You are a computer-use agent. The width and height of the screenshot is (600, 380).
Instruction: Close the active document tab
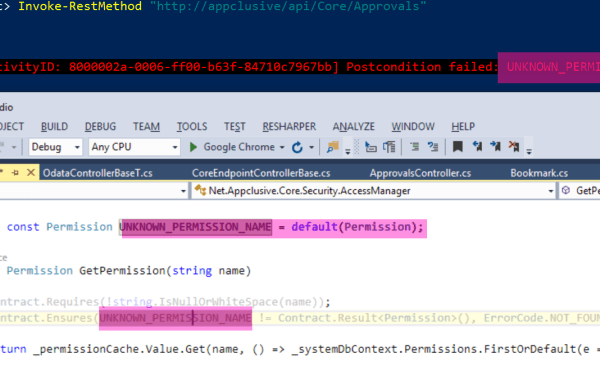coord(31,173)
